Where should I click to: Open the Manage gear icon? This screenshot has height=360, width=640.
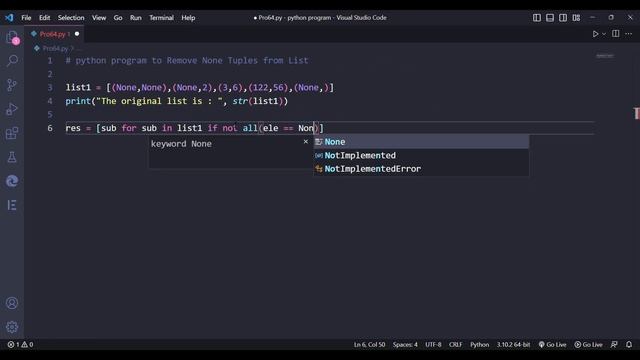point(12,327)
